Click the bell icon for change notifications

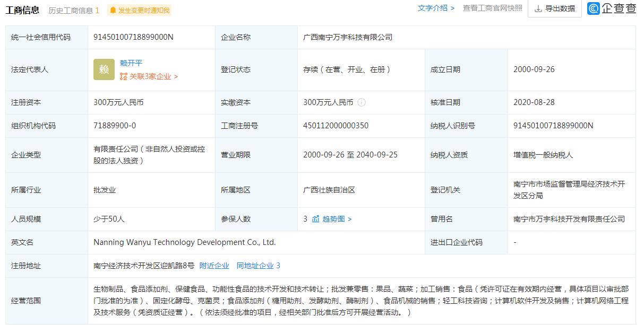coord(113,10)
